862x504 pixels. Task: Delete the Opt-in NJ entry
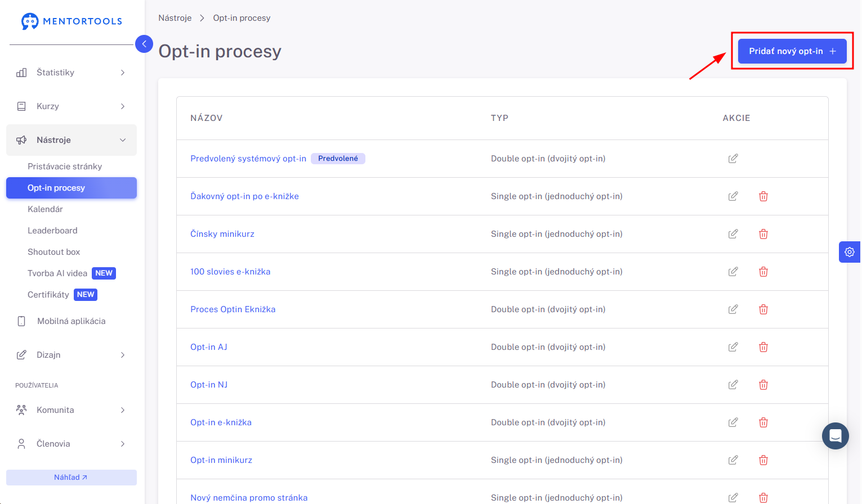pos(763,385)
